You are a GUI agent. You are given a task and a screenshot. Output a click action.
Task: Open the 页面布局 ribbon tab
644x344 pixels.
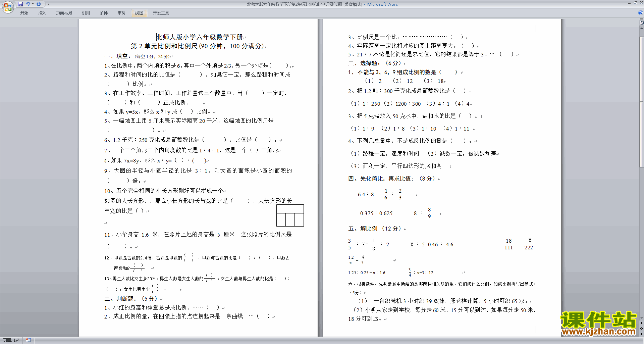pos(64,13)
